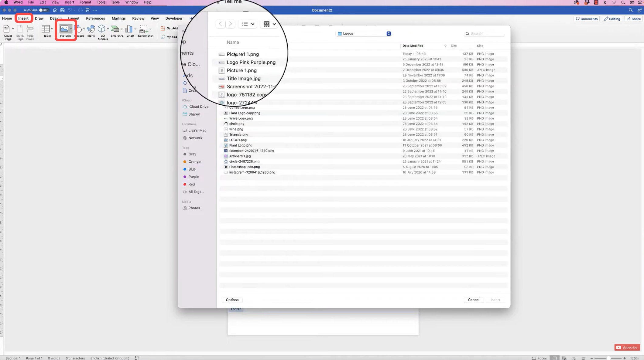Open Dropbox menu bar icon

coord(587,2)
